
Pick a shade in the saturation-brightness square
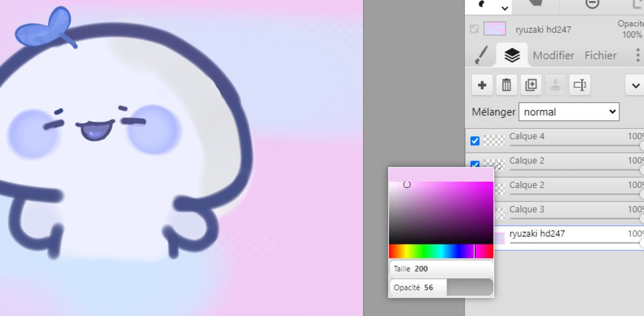pos(441,212)
